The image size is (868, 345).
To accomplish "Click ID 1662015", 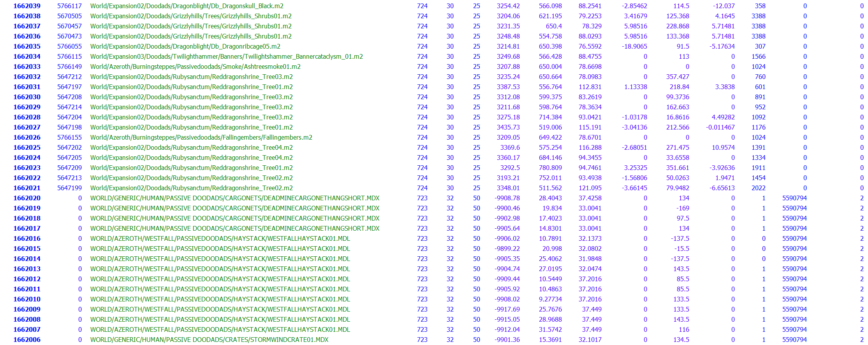I will tap(27, 249).
